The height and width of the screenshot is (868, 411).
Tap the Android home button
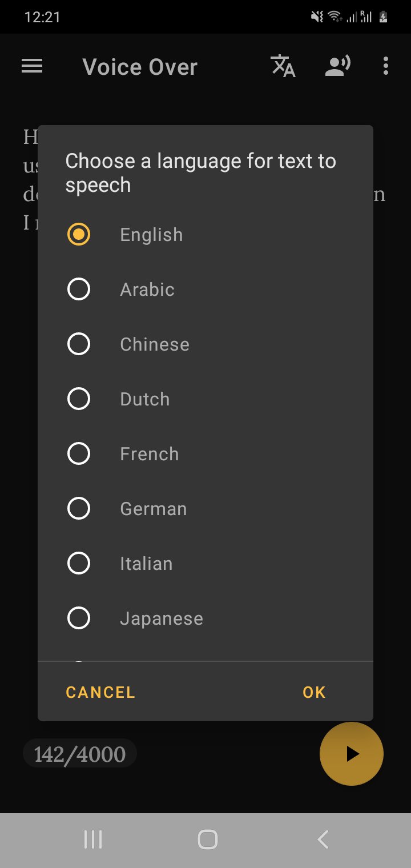[x=208, y=839]
